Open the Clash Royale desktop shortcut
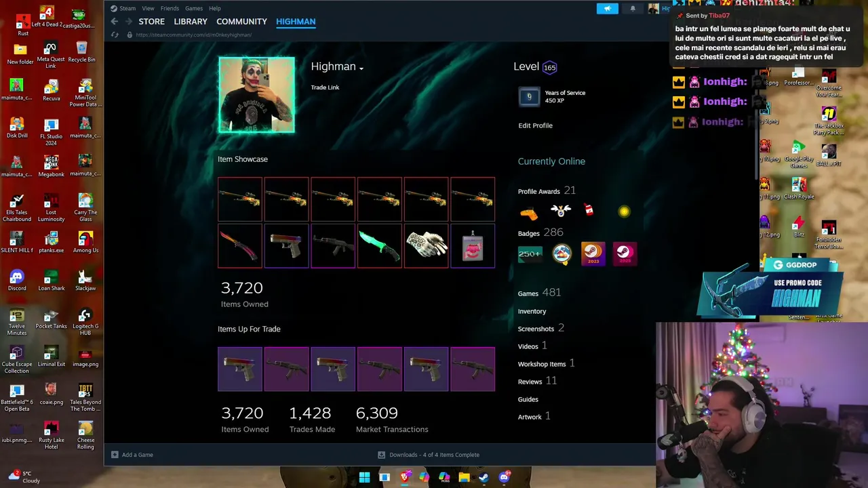The image size is (868, 488). pyautogui.click(x=799, y=188)
